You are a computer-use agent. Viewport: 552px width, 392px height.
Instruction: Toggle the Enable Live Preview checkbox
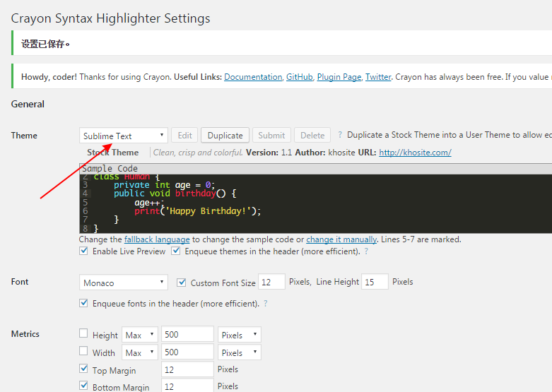(x=84, y=251)
